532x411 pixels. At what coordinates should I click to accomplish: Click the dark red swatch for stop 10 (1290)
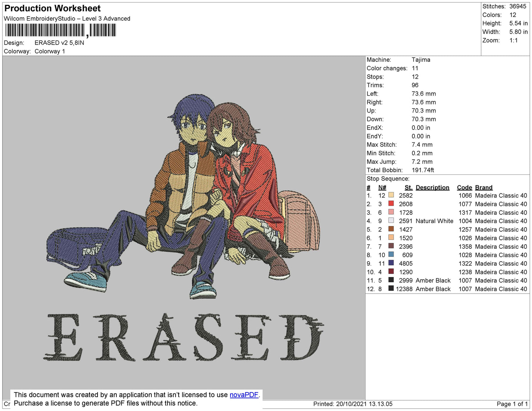[391, 271]
